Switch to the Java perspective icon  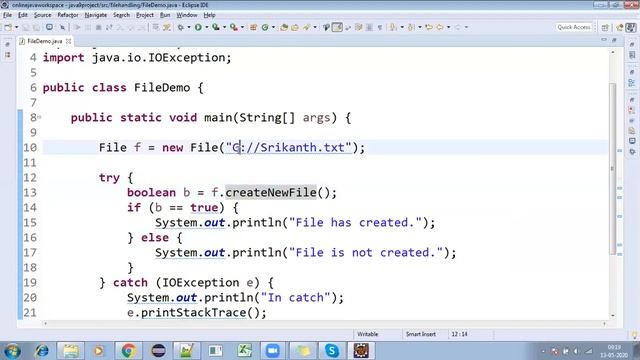(x=631, y=27)
